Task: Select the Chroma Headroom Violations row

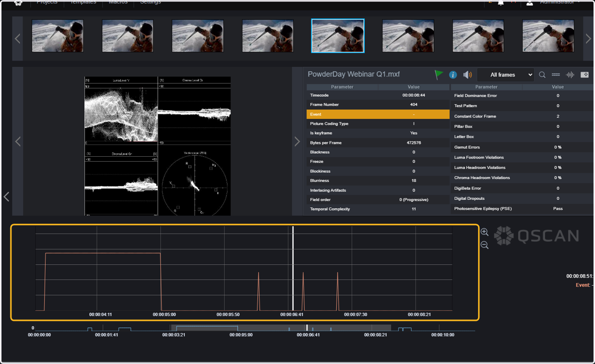Action: pos(523,178)
